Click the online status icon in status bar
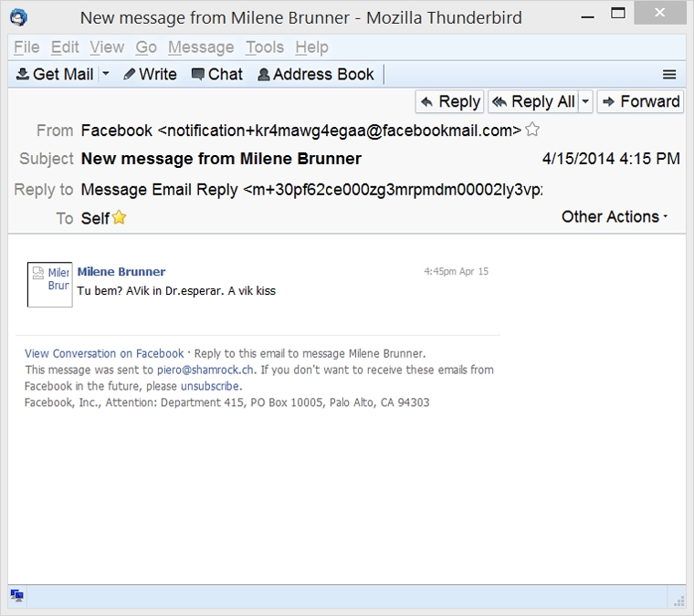The image size is (694, 616). [x=16, y=596]
